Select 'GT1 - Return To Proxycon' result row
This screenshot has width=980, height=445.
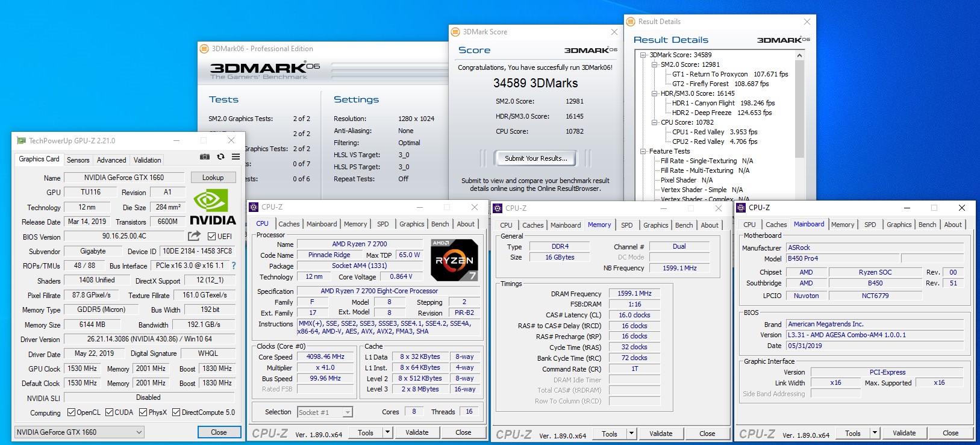pyautogui.click(x=730, y=74)
